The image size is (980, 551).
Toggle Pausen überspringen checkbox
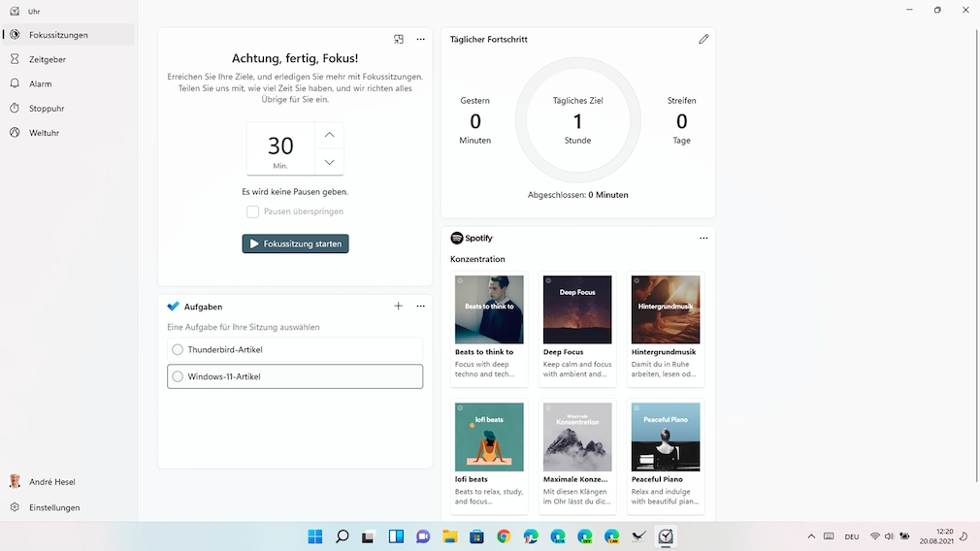tap(252, 211)
